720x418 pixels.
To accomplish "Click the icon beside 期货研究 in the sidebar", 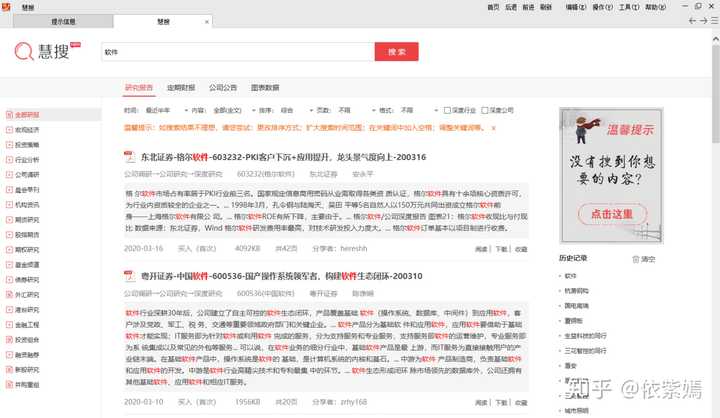I will point(9,220).
